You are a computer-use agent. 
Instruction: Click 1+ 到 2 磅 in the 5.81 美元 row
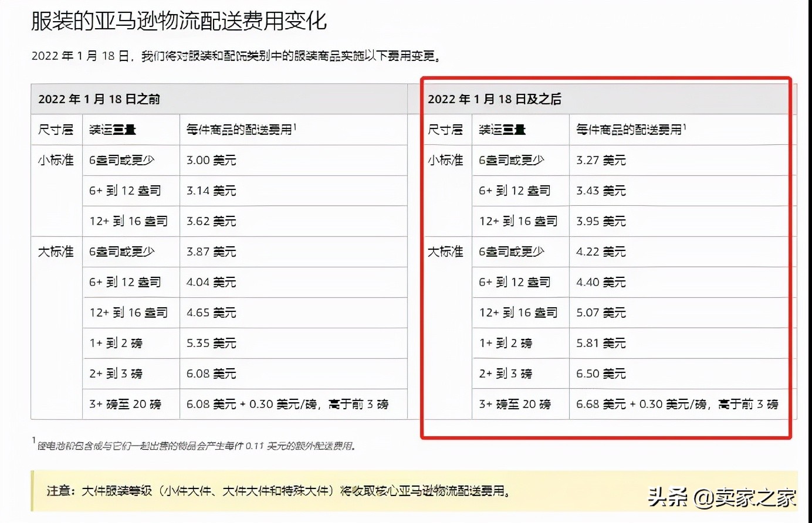pos(505,343)
